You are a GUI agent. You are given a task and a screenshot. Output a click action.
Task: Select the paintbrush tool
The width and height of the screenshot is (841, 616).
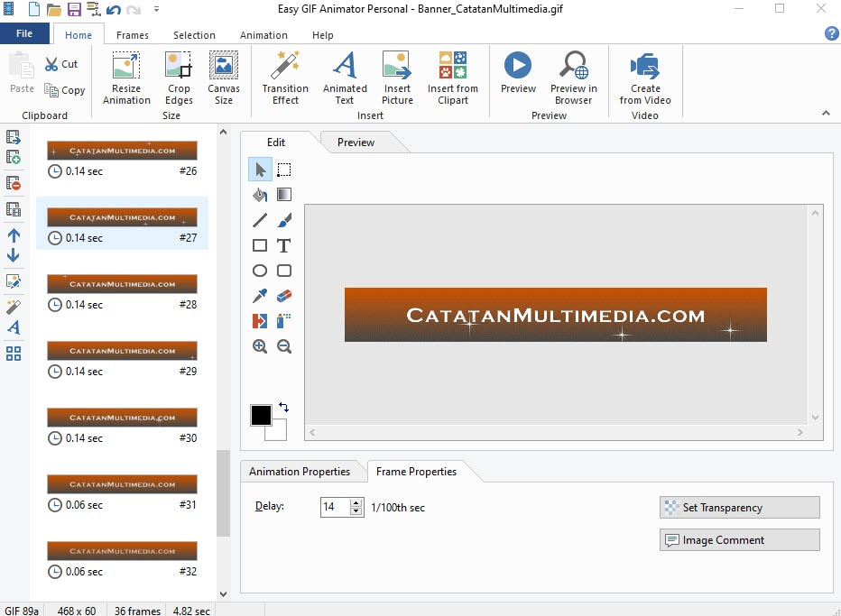coord(284,220)
